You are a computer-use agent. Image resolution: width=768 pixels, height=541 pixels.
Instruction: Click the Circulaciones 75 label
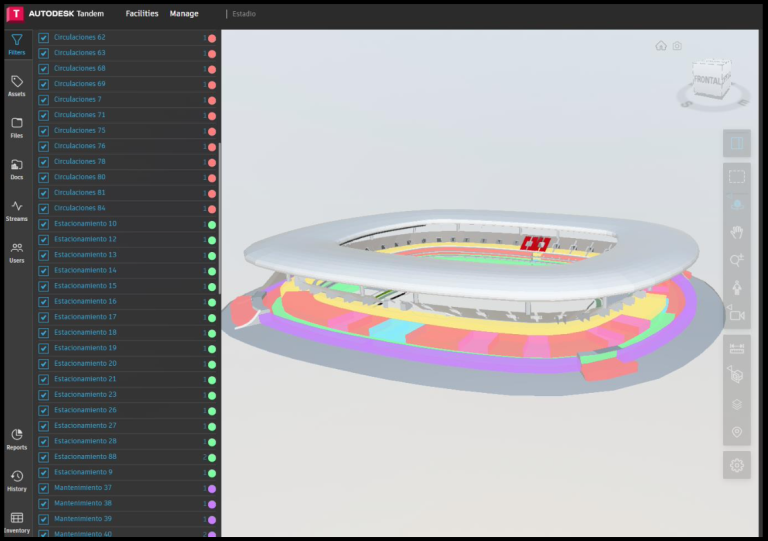(79, 131)
